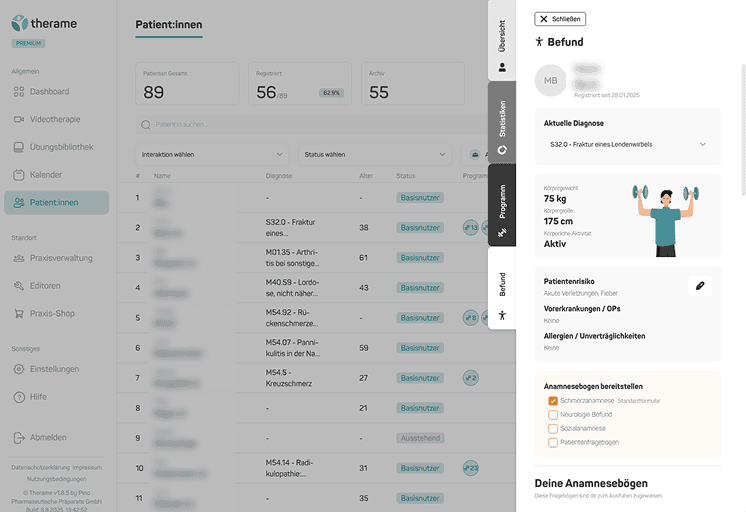Uncheck the Schmerzanamnese checkbox
The image size is (746, 512).
(553, 401)
